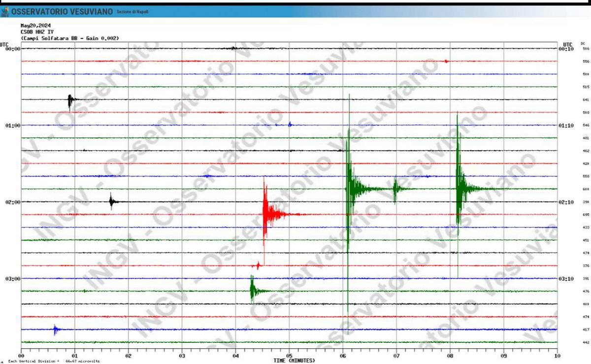Viewport: 591px width, 364px height.
Task: Click the May20,2024 date label
Action: (x=35, y=26)
